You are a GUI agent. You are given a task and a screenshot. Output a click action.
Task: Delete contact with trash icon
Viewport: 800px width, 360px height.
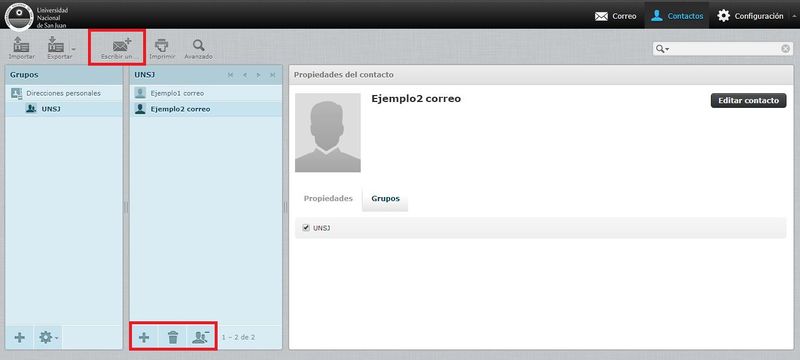173,337
